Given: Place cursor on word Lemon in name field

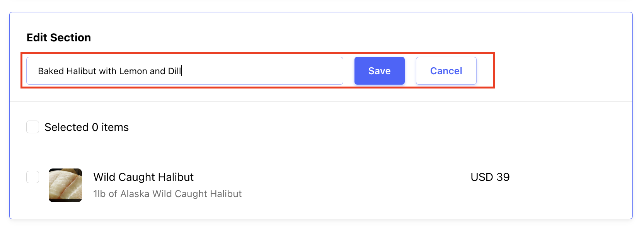Looking at the screenshot, I should click(x=133, y=71).
